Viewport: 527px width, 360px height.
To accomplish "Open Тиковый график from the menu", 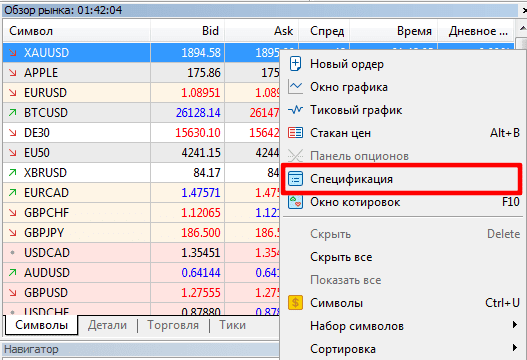I will tap(402, 110).
